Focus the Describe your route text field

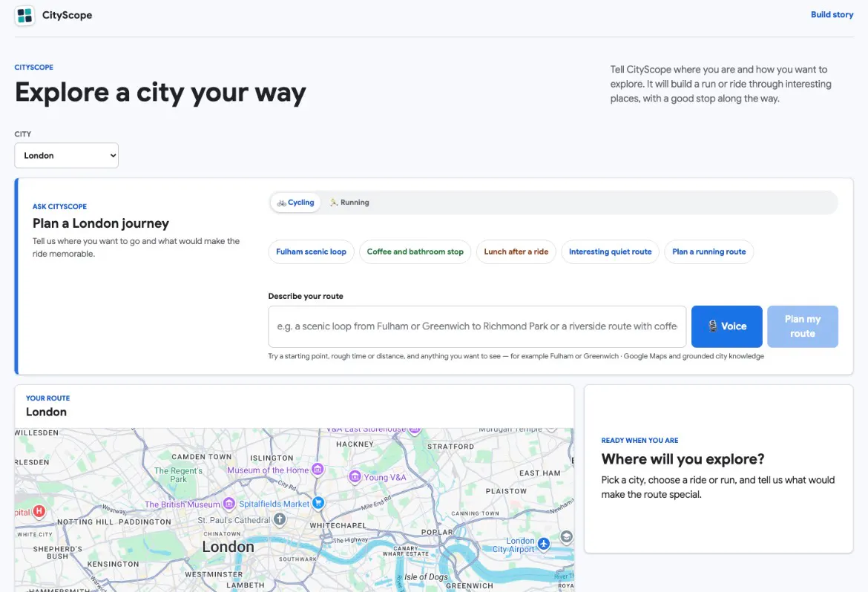point(477,326)
